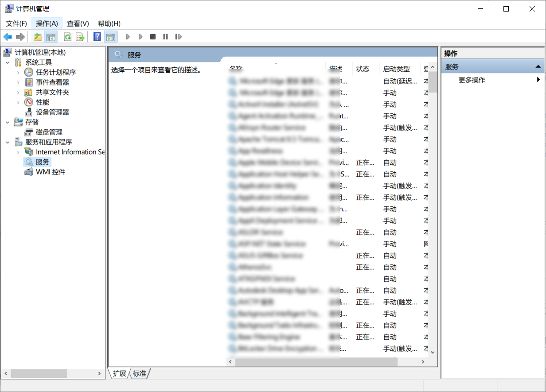Click the services list scroll-left arrow
The height and width of the screenshot is (392, 546).
(230, 362)
